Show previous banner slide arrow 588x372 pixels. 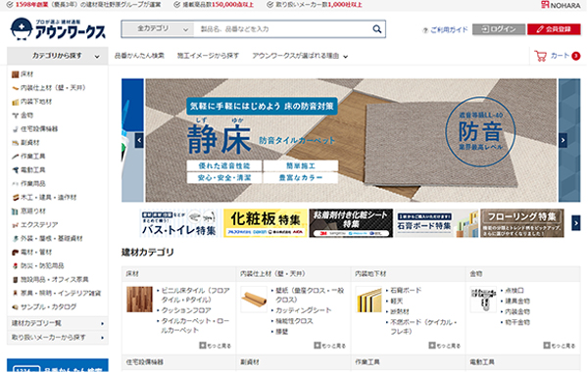(139, 141)
